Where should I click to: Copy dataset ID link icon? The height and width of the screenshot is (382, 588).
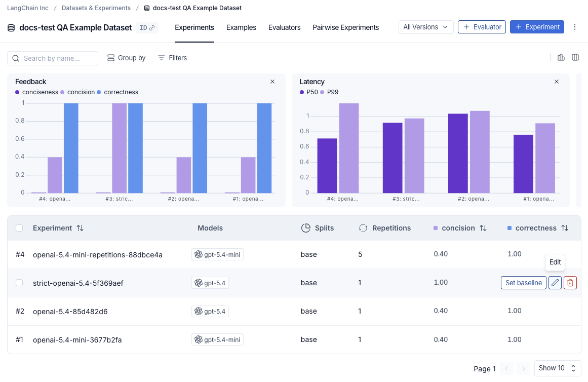pyautogui.click(x=147, y=28)
